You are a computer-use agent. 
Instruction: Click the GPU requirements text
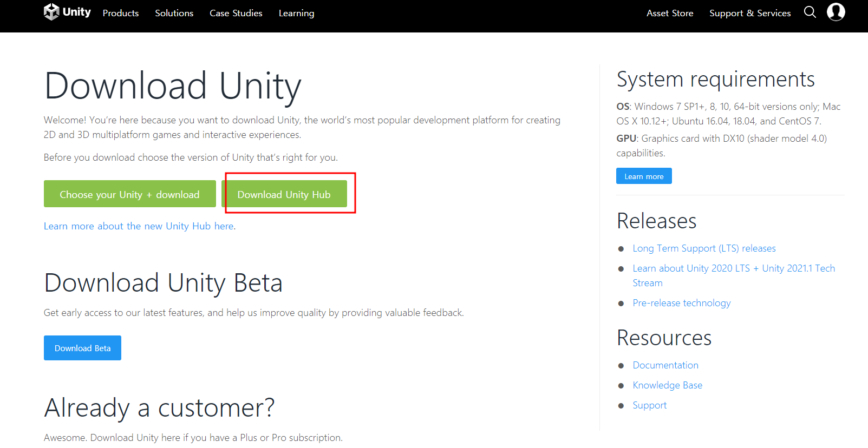(722, 146)
